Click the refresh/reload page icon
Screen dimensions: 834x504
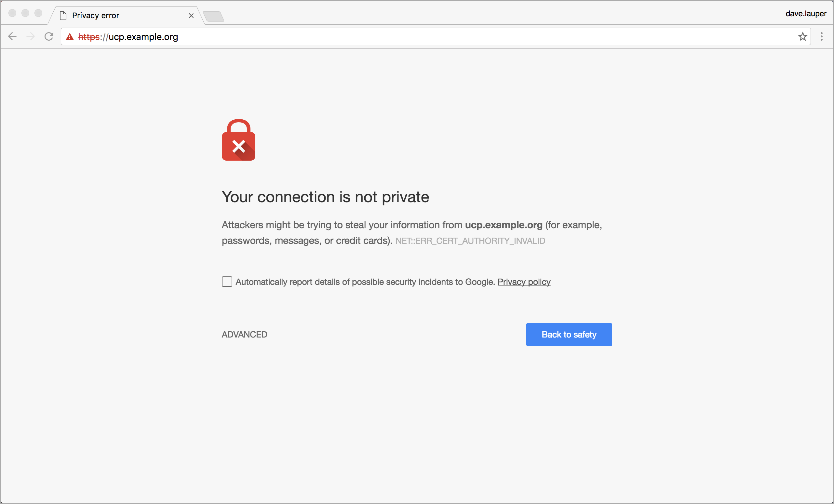point(51,37)
